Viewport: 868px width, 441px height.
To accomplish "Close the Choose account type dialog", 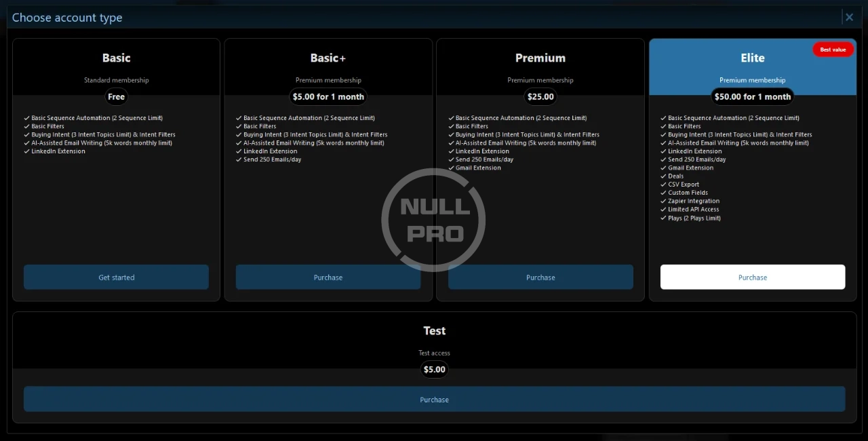I will coord(849,18).
